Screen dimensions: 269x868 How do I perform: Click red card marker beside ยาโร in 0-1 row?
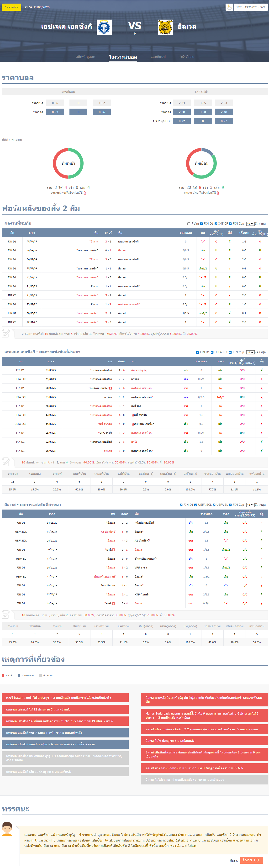click(x=114, y=550)
